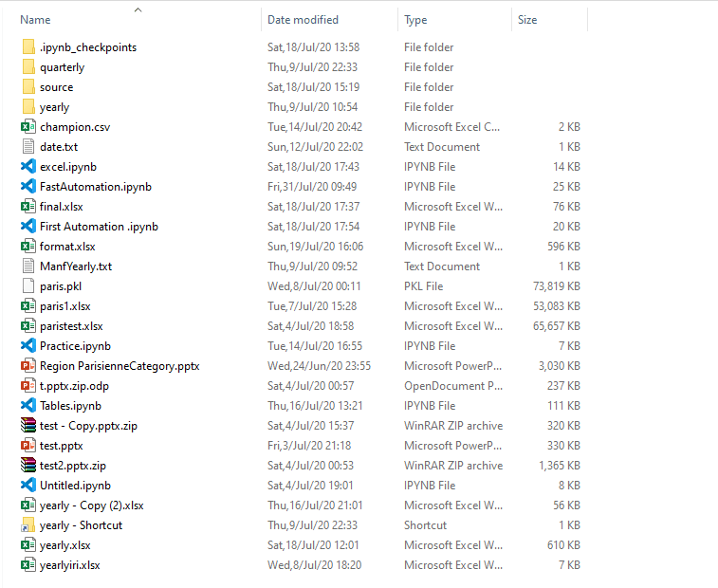Sort files by the Size column header
Screen dimensions: 718x588
point(527,20)
